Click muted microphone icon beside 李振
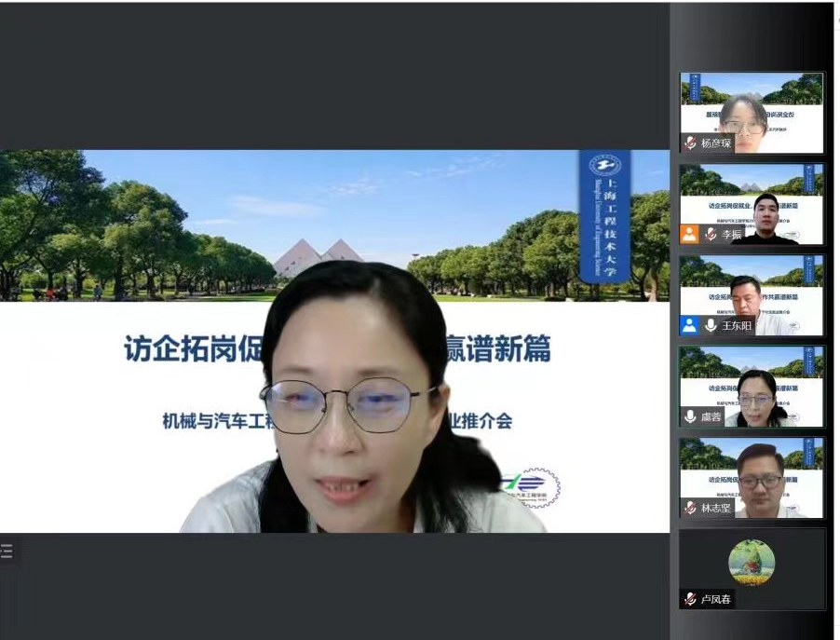Image resolution: width=840 pixels, height=640 pixels. click(x=711, y=234)
